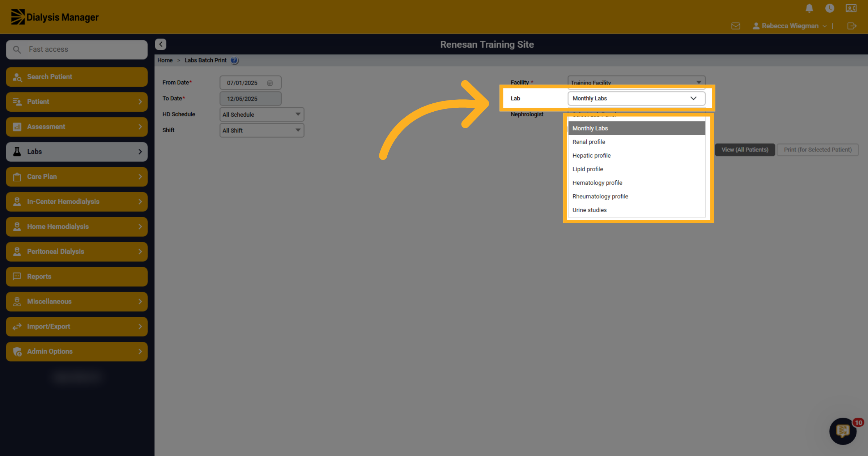Image resolution: width=868 pixels, height=456 pixels.
Task: Expand the Labs menu chevron
Action: pyautogui.click(x=140, y=152)
